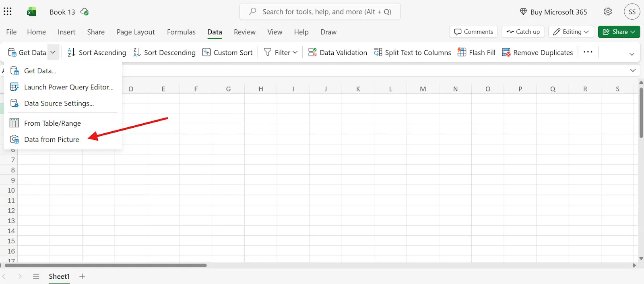Click the Comments button
Image resolution: width=644 pixels, height=284 pixels.
point(473,32)
